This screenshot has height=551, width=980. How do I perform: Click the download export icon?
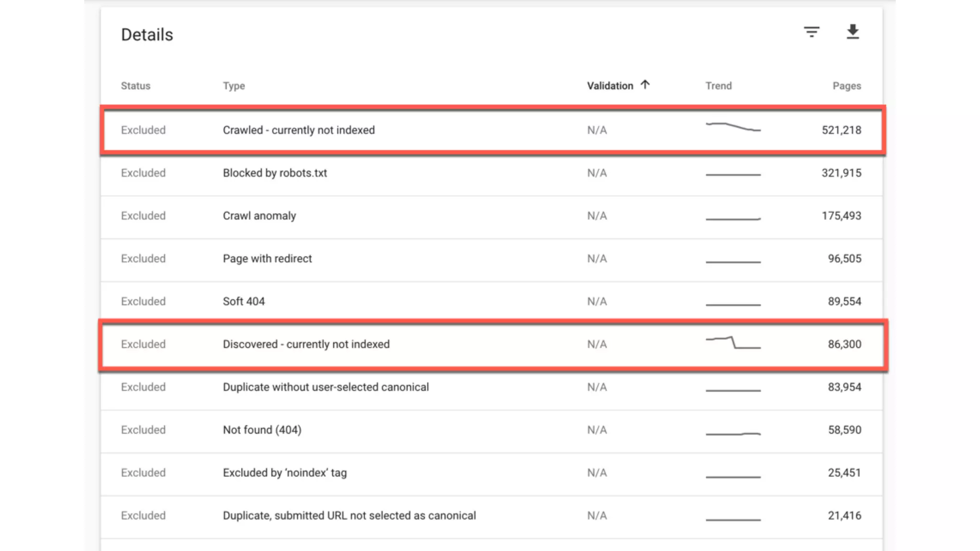(852, 32)
